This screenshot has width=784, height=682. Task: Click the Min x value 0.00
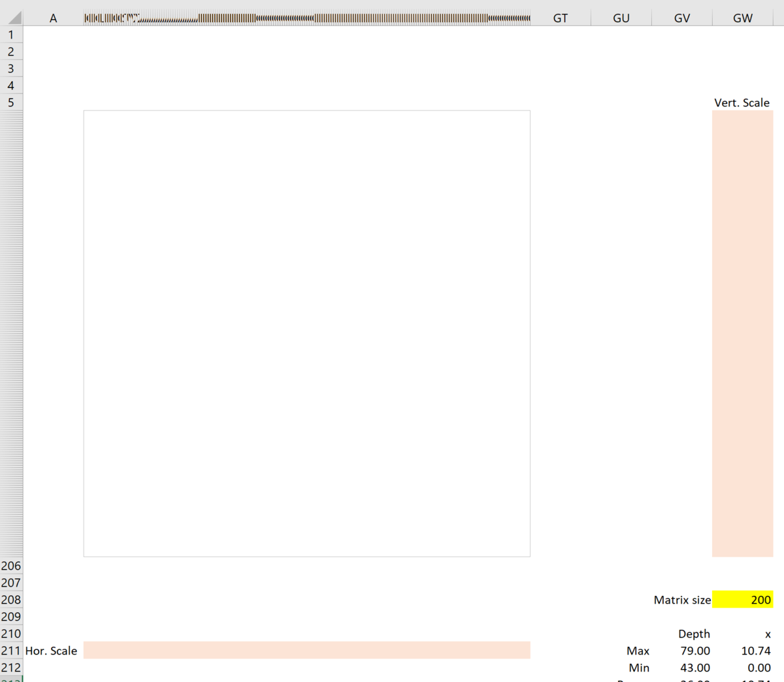[758, 668]
